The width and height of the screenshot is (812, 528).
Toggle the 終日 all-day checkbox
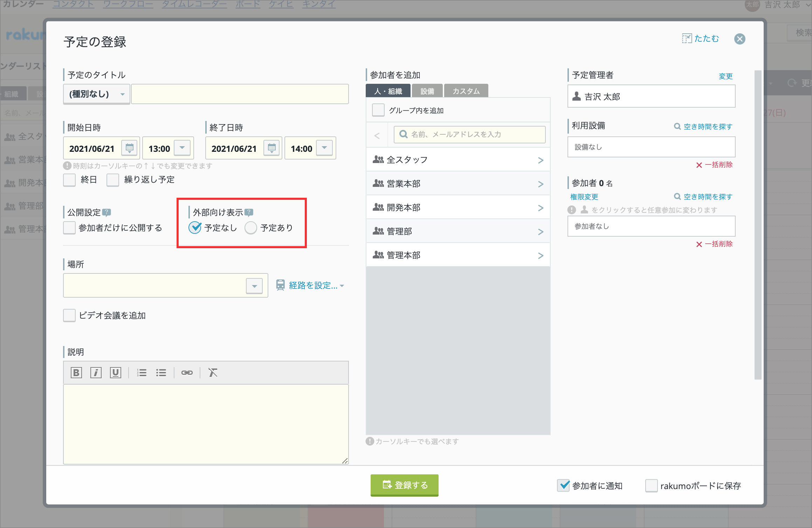pyautogui.click(x=69, y=180)
